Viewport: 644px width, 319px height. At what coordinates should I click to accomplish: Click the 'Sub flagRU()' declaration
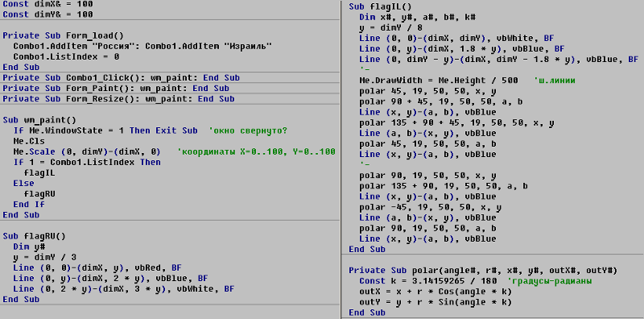coord(34,236)
